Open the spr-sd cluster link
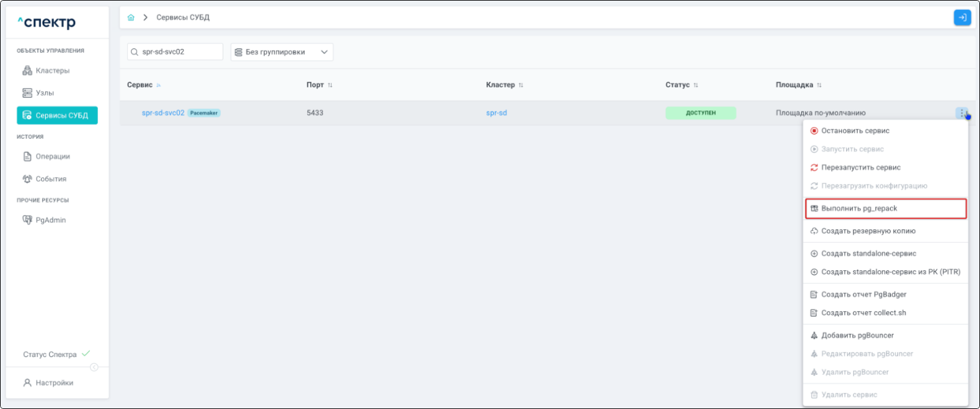Screen dimensions: 980x409 tap(496, 113)
